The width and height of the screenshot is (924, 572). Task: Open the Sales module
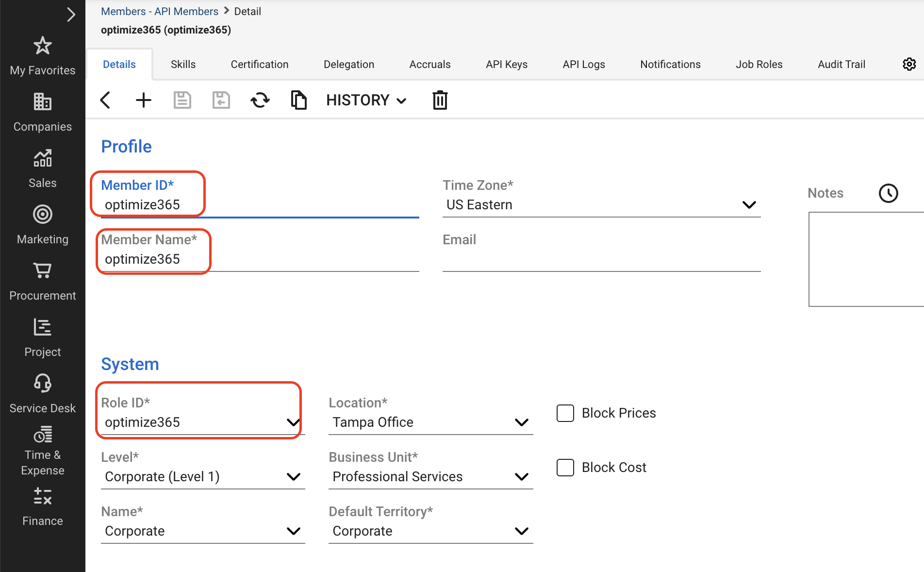coord(43,169)
